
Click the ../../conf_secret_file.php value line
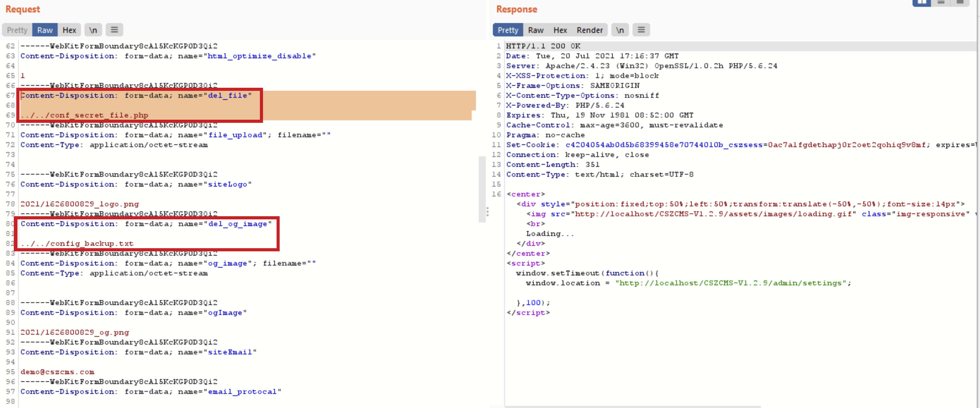coord(84,115)
